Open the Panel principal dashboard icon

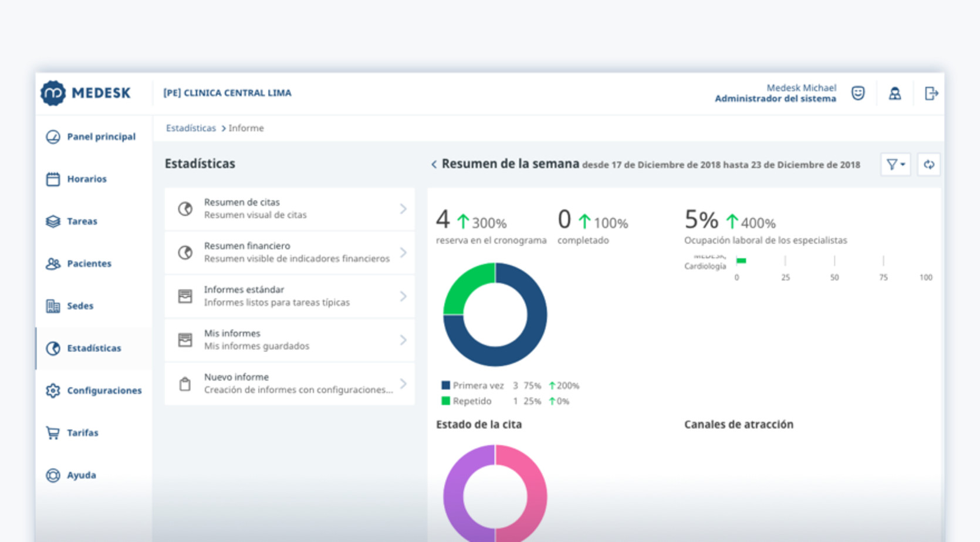pyautogui.click(x=53, y=137)
